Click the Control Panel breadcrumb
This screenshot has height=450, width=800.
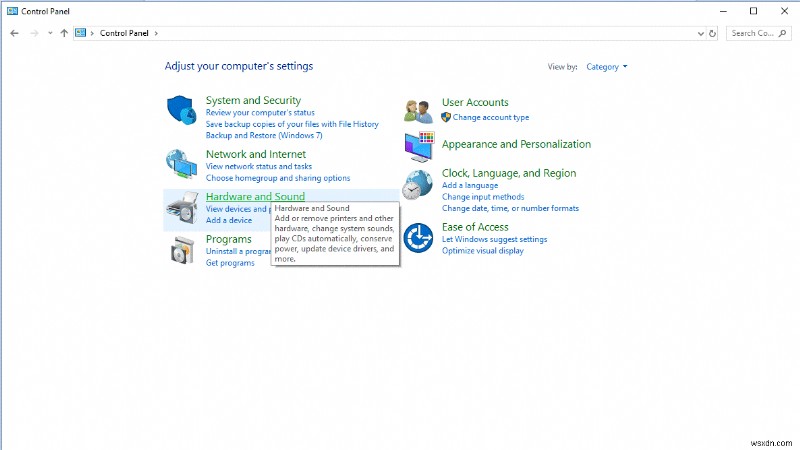[x=124, y=33]
